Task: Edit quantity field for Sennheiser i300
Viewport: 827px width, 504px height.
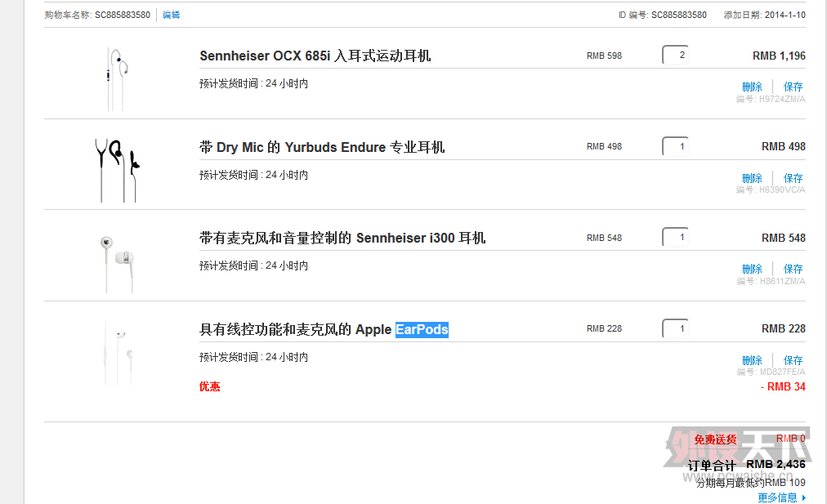Action: pos(676,238)
